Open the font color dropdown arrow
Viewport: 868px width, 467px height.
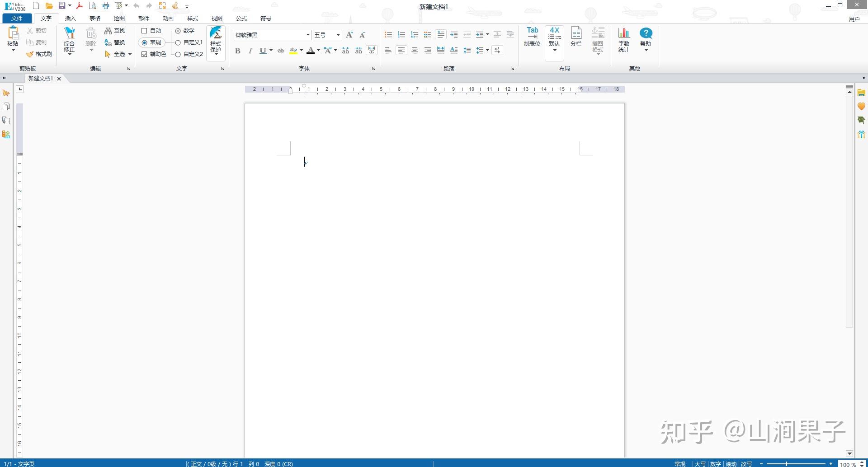(318, 51)
